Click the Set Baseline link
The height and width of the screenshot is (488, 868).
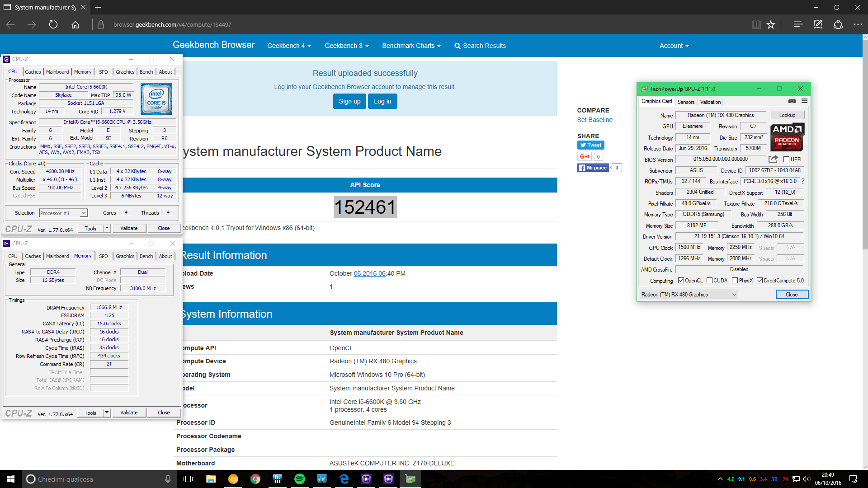[595, 120]
